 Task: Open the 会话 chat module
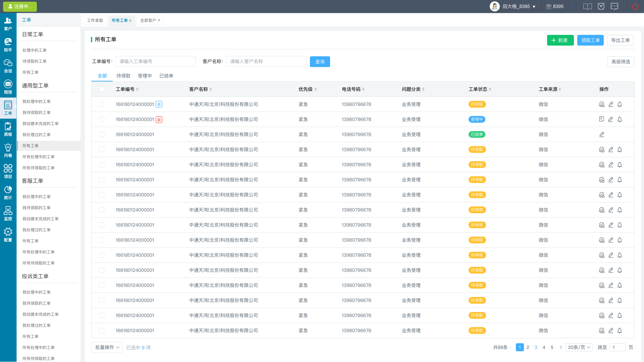8,66
